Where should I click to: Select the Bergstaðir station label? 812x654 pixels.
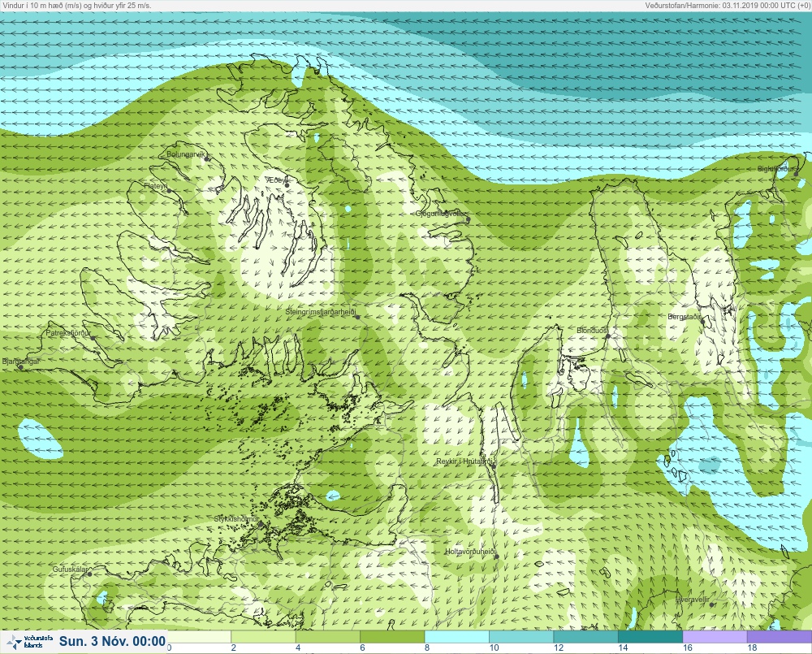click(x=684, y=317)
